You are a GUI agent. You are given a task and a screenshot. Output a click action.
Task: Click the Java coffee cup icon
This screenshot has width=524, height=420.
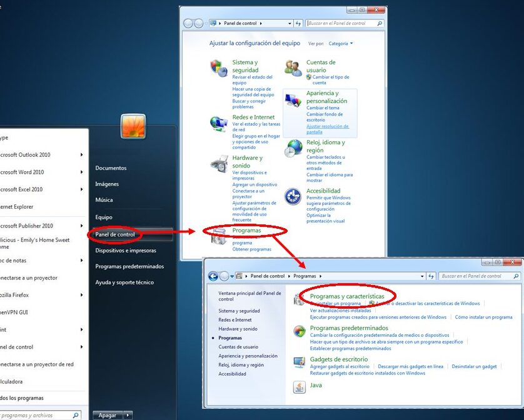[300, 386]
